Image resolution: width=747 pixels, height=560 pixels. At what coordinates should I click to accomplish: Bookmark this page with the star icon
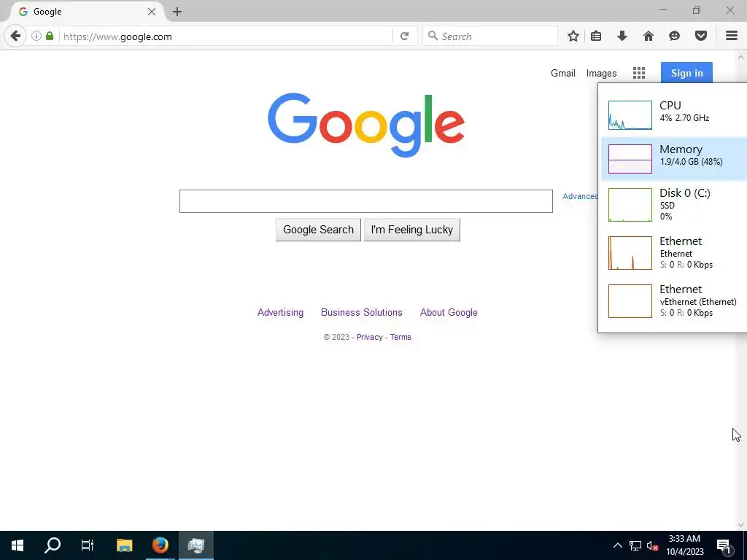tap(573, 36)
